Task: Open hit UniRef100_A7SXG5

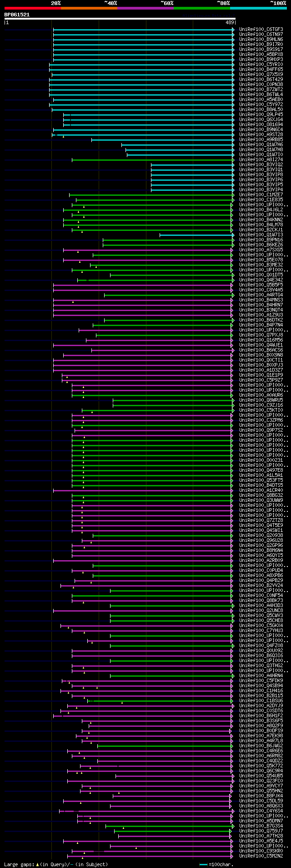Action: coord(261,250)
